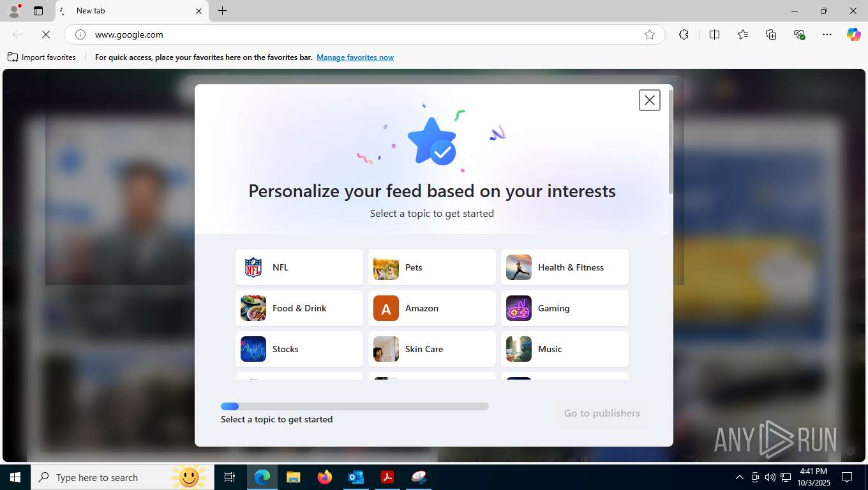This screenshot has height=490, width=868.
Task: Open the Favorites hub icon
Action: click(743, 34)
